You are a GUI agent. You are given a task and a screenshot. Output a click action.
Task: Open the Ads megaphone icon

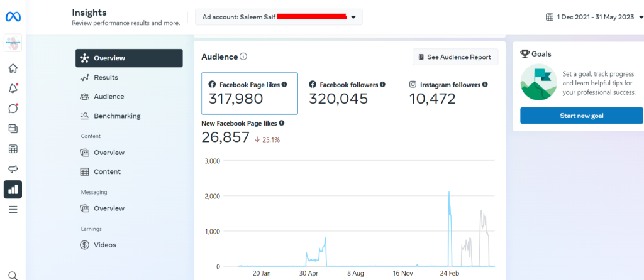(13, 169)
